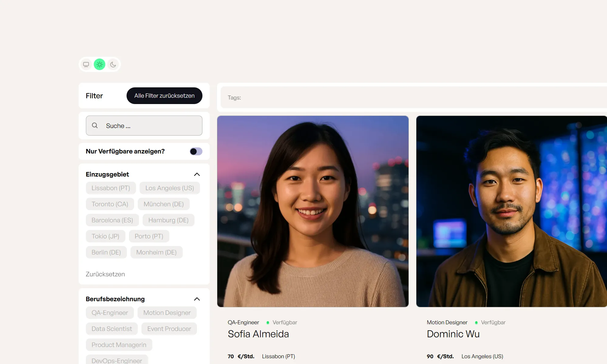Choose Data Scientist job filter
Viewport: 607px width, 364px height.
pos(112,329)
